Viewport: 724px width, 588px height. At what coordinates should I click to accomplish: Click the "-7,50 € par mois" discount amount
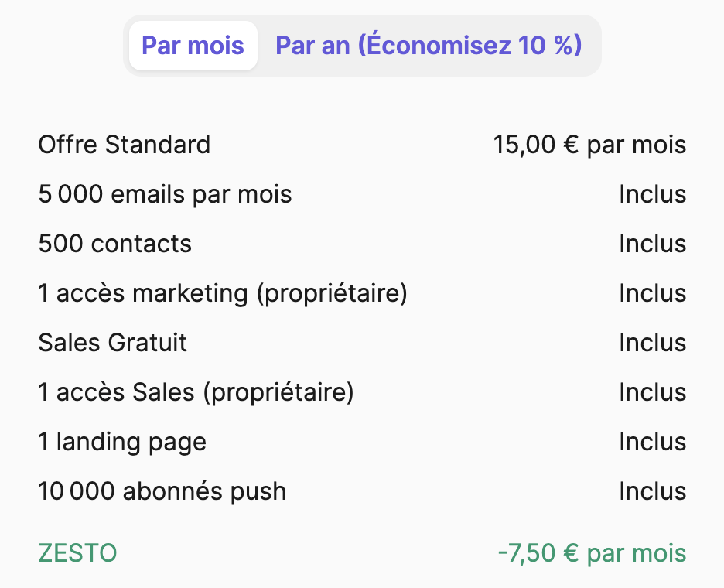tap(592, 553)
